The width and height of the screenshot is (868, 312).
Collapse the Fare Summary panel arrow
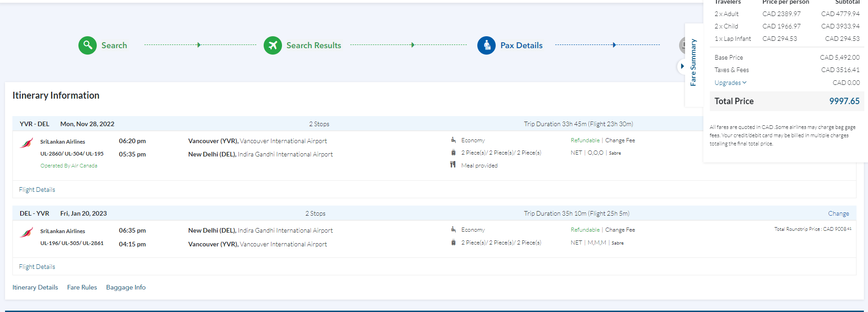click(682, 66)
